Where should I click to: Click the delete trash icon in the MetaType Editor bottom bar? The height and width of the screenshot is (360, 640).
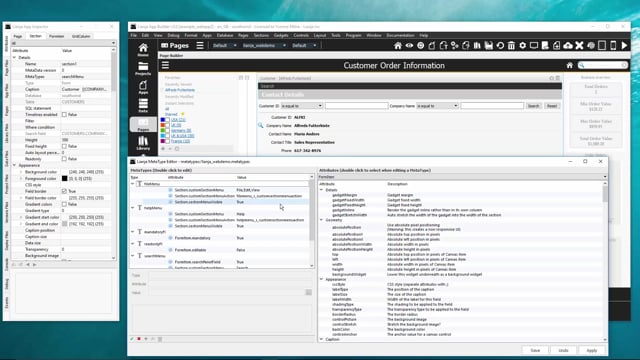click(160, 339)
